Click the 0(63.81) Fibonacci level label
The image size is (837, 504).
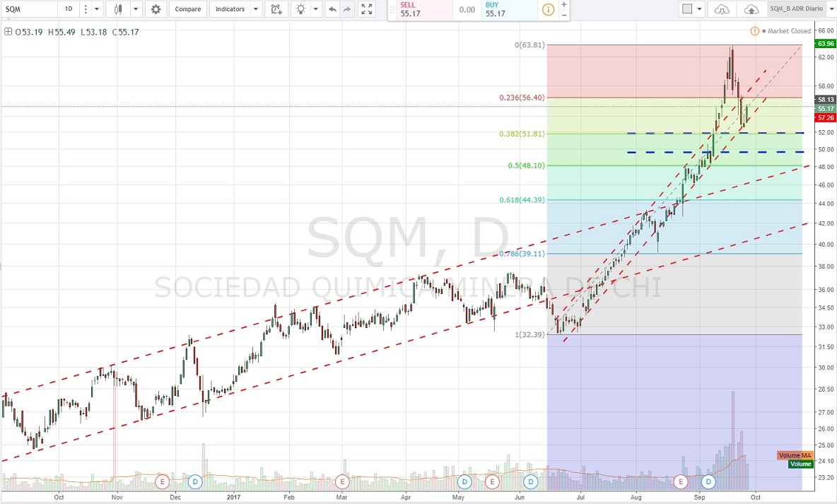(529, 45)
